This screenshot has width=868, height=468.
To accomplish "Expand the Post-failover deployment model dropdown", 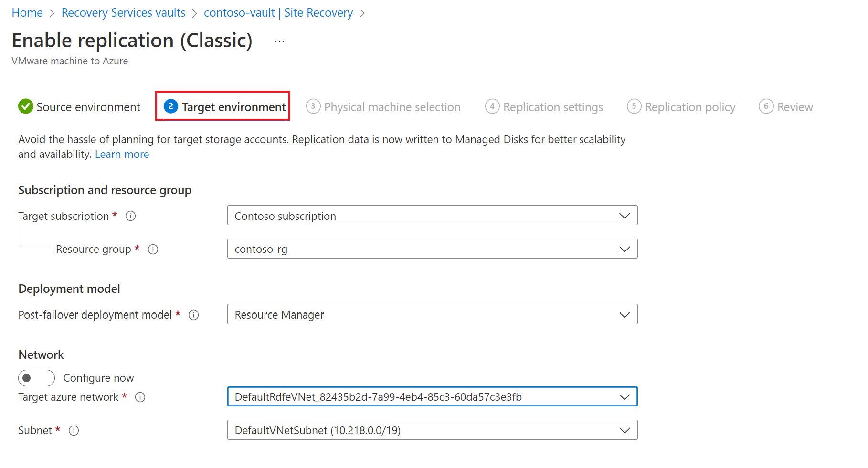I will (432, 314).
